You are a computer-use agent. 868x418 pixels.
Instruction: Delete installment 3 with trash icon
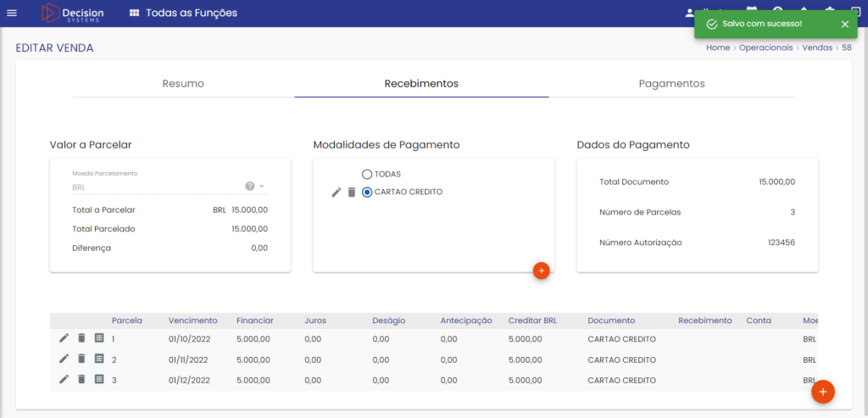pos(81,379)
